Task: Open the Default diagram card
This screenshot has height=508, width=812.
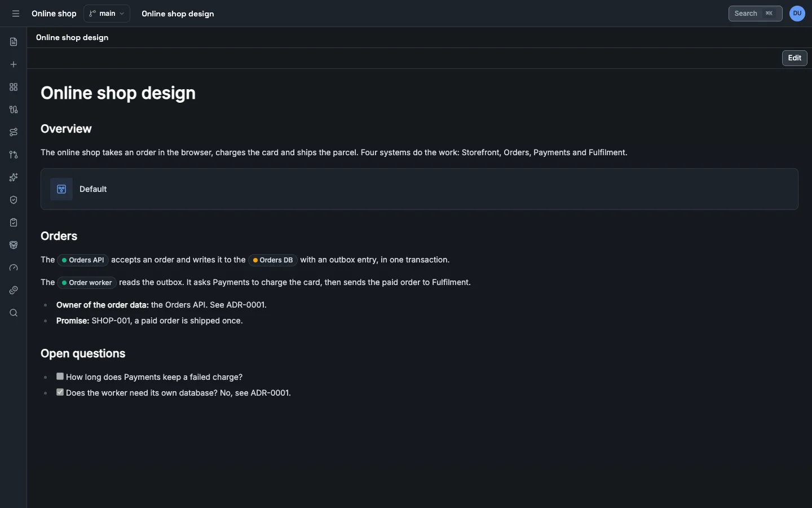Action: click(x=420, y=189)
